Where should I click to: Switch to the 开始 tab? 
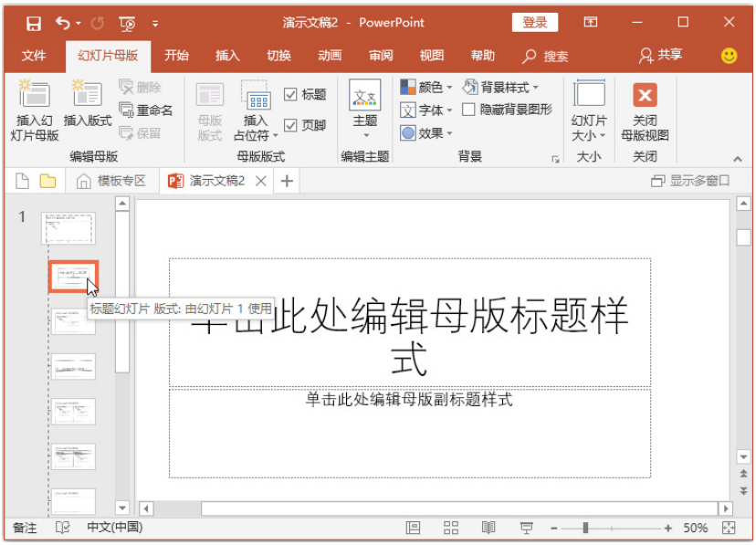pos(176,56)
